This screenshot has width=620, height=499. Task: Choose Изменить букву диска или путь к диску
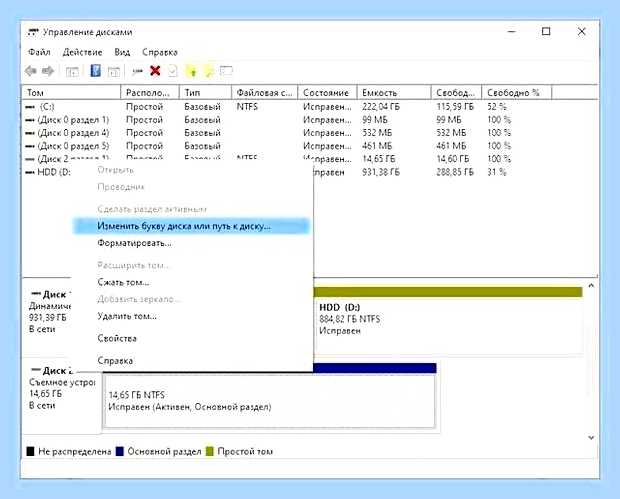pos(191,226)
